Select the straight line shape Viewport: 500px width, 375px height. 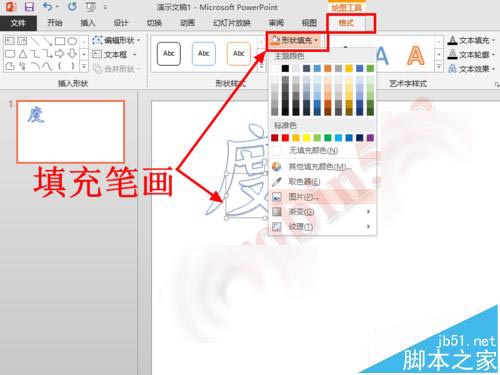pos(35,41)
